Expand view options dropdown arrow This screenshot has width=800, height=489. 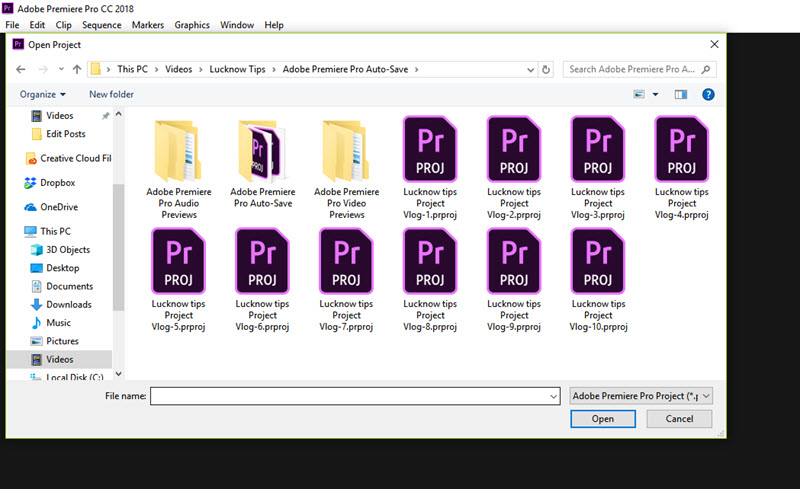pos(656,94)
